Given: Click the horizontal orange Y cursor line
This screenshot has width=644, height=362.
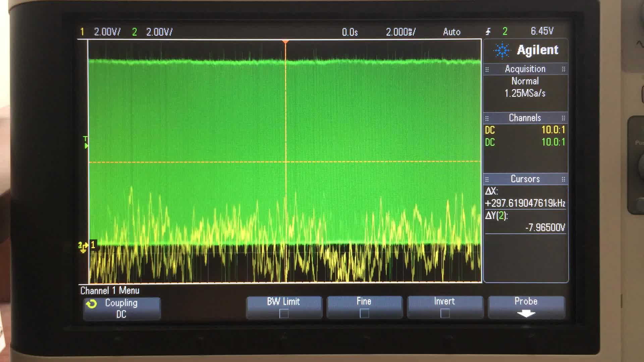Looking at the screenshot, I should 285,162.
